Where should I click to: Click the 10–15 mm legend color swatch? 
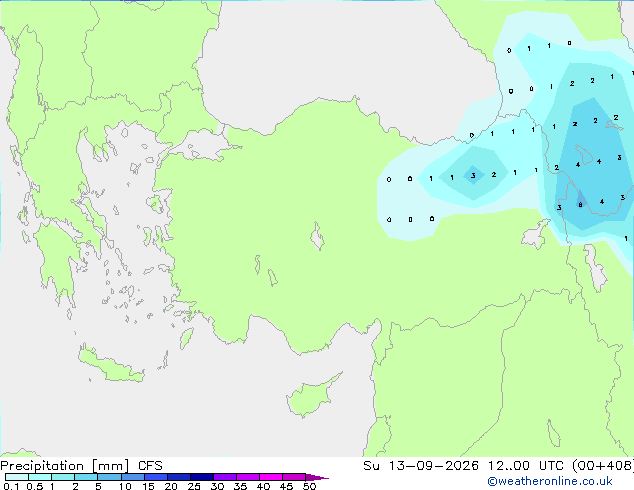coord(132,477)
